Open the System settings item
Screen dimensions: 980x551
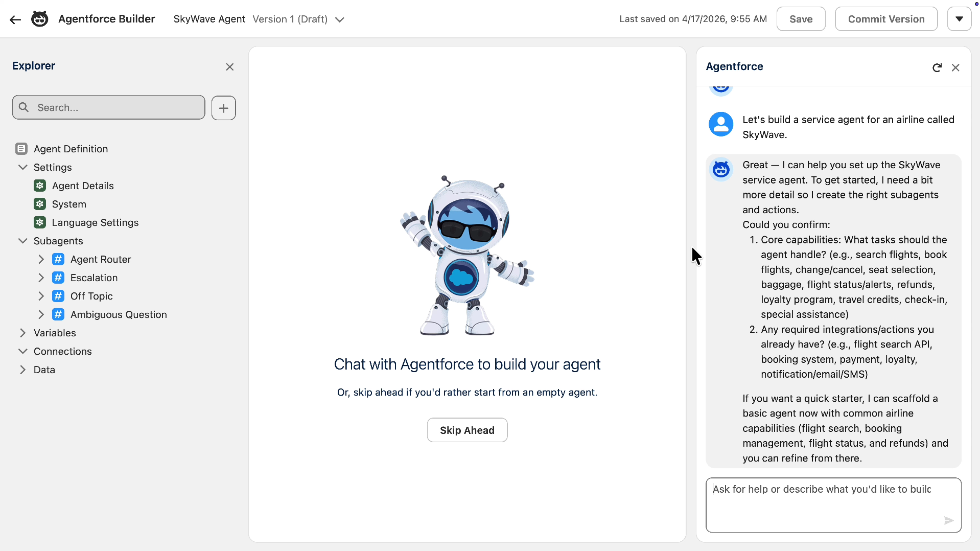tap(69, 204)
